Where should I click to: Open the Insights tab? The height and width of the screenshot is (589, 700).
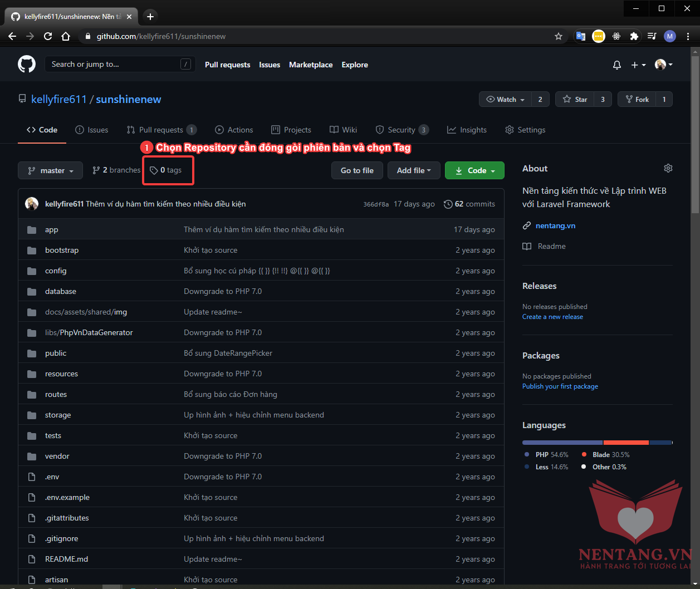467,130
